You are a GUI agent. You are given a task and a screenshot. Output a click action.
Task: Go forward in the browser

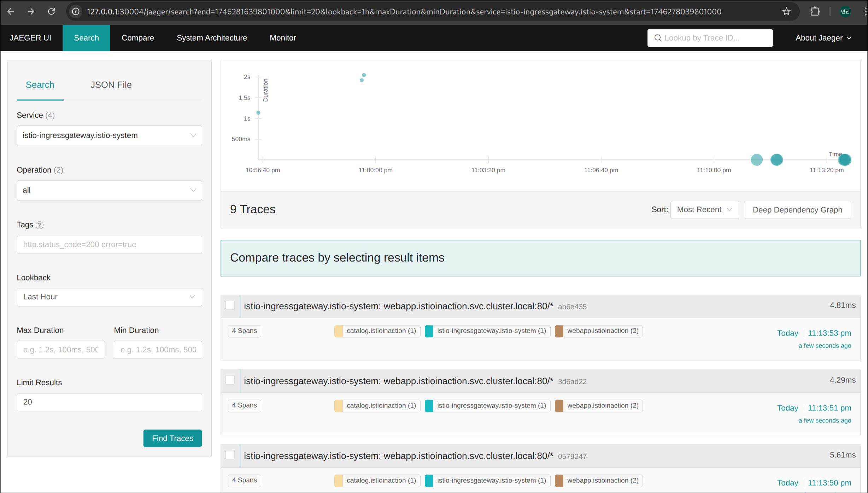31,12
